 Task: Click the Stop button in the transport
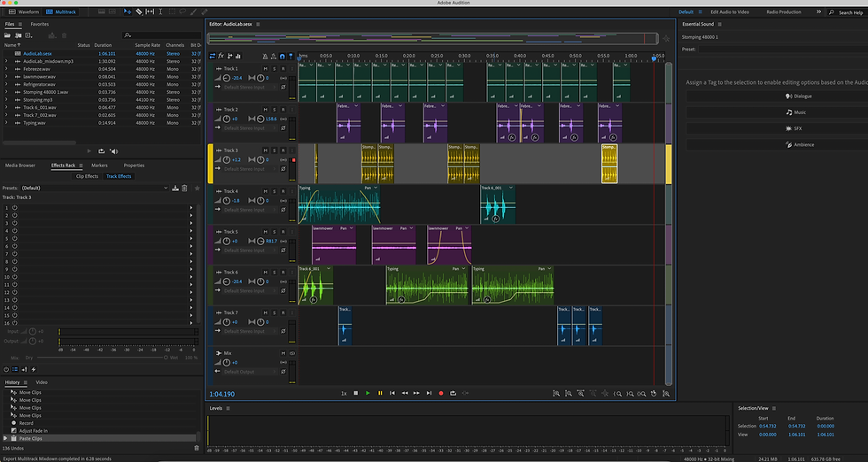(356, 393)
